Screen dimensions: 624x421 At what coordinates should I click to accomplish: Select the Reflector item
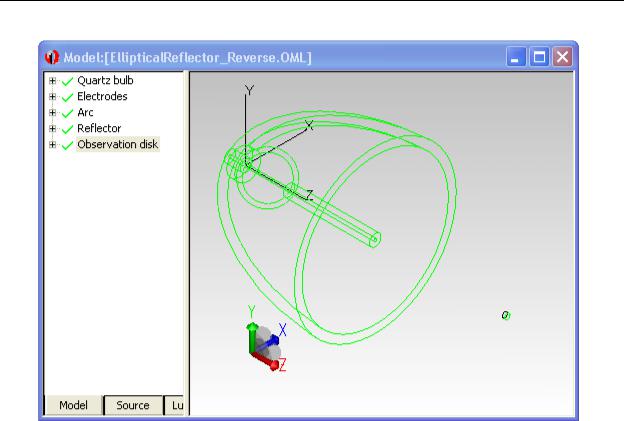pyautogui.click(x=99, y=129)
